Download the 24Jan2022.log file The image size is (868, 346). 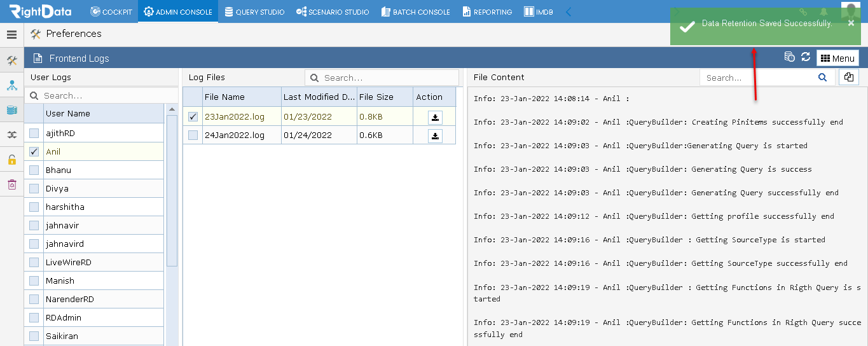435,135
